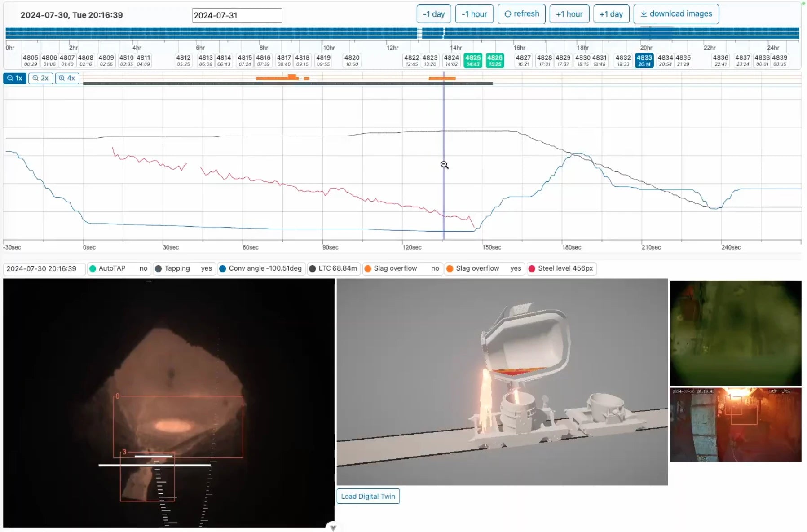The height and width of the screenshot is (532, 807).
Task: Select heat 4825 highlighted in green
Action: 472,60
